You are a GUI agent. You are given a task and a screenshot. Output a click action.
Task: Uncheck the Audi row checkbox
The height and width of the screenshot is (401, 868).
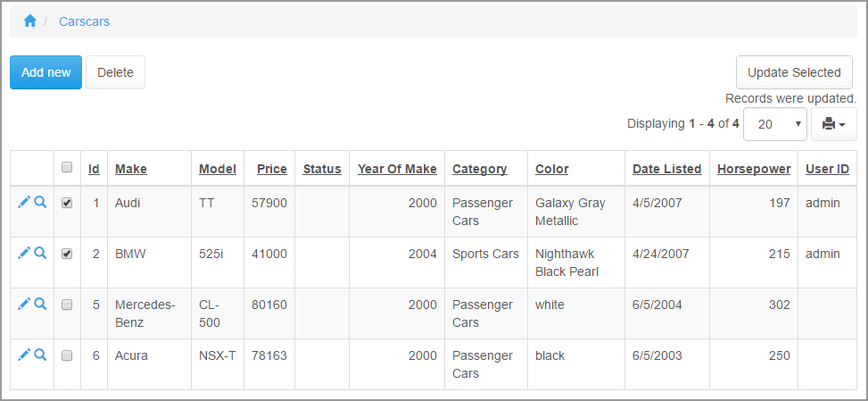click(x=67, y=203)
